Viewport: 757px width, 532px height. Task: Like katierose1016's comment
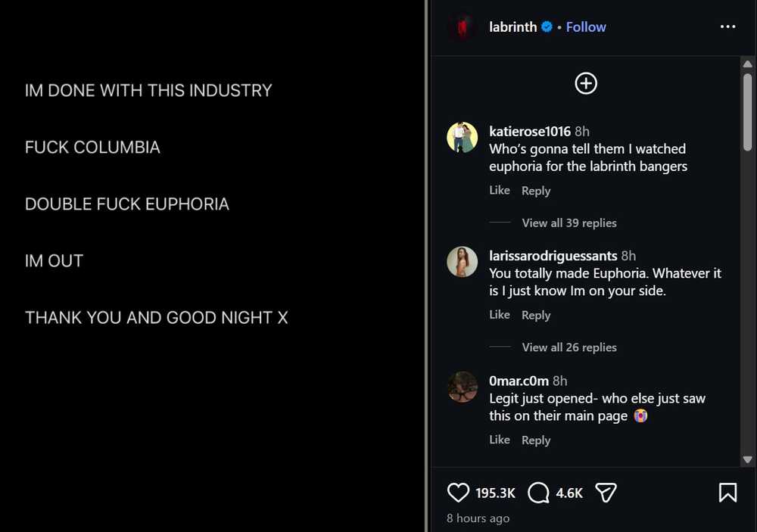(500, 191)
